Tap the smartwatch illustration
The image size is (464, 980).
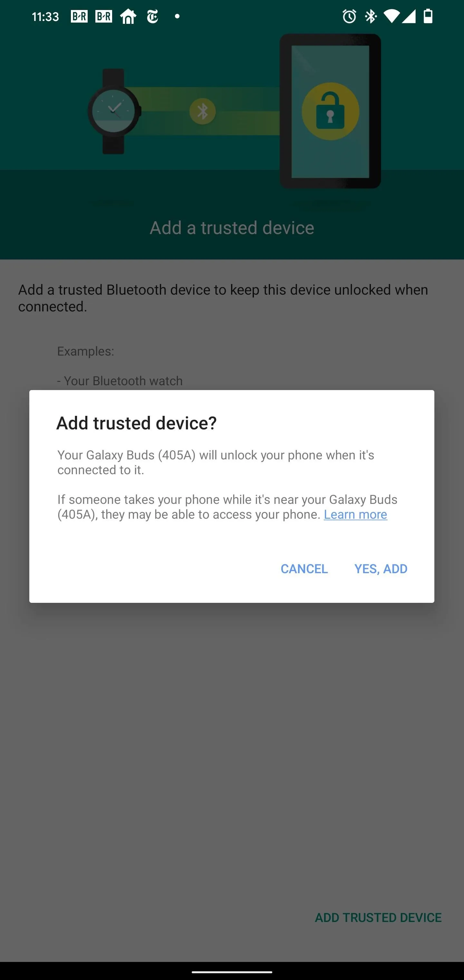114,112
